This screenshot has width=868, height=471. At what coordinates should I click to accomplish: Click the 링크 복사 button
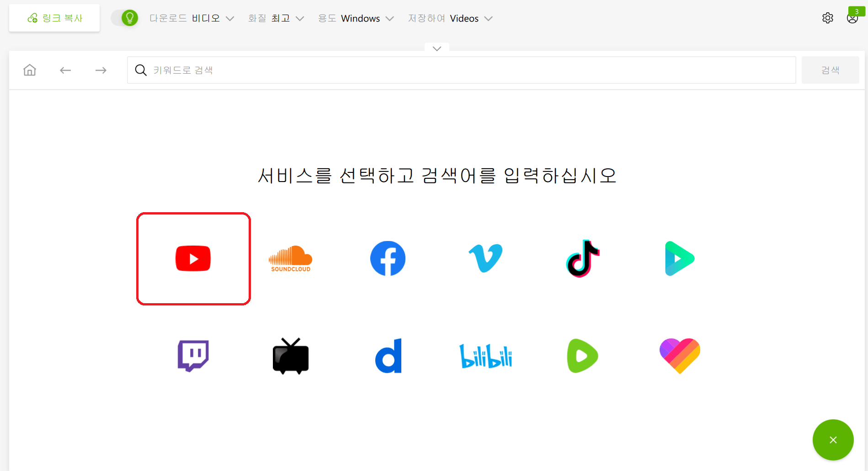pos(54,18)
